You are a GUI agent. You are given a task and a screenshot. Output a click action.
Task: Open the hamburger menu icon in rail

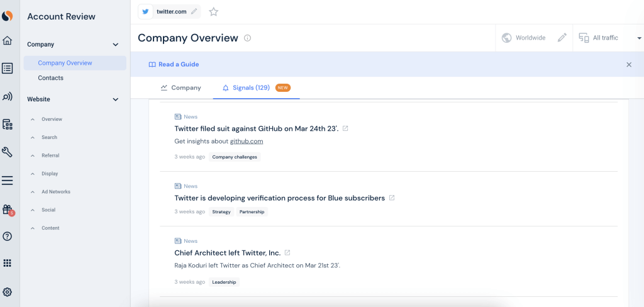[7, 181]
